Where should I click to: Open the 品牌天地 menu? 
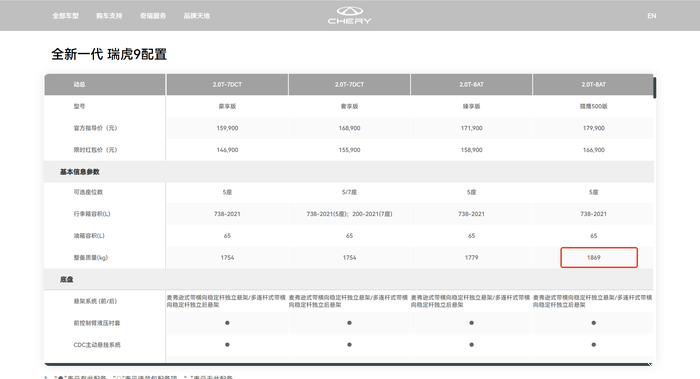coord(197,16)
